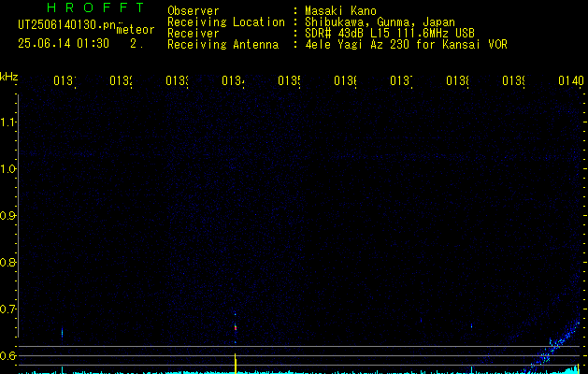Click the 'Receiving Antenna' label
This screenshot has width=588, height=374.
222,45
